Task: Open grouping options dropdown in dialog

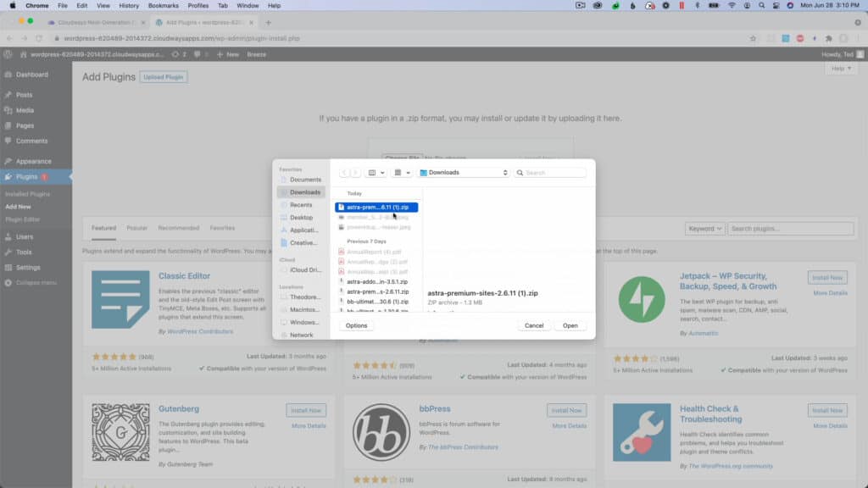Action: [x=402, y=173]
